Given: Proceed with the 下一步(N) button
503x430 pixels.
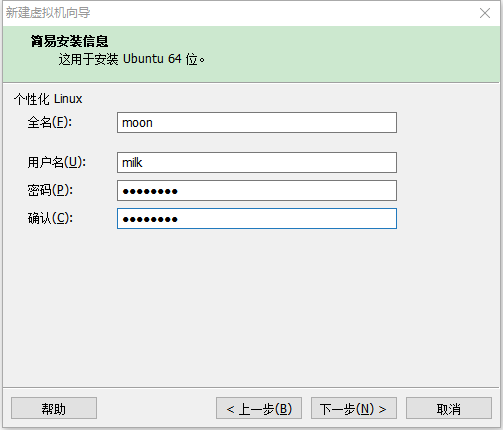Looking at the screenshot, I should (x=354, y=408).
